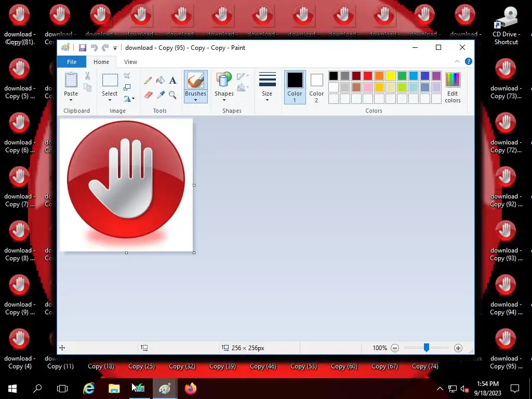This screenshot has width=532, height=399.
Task: Click the Zoom out minus button
Action: point(395,348)
